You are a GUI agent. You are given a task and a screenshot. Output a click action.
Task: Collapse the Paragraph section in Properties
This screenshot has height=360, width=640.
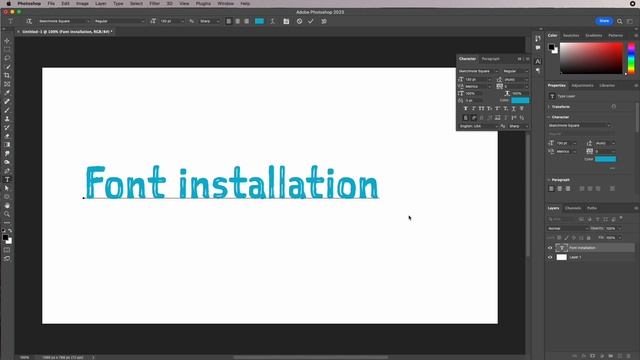click(549, 180)
